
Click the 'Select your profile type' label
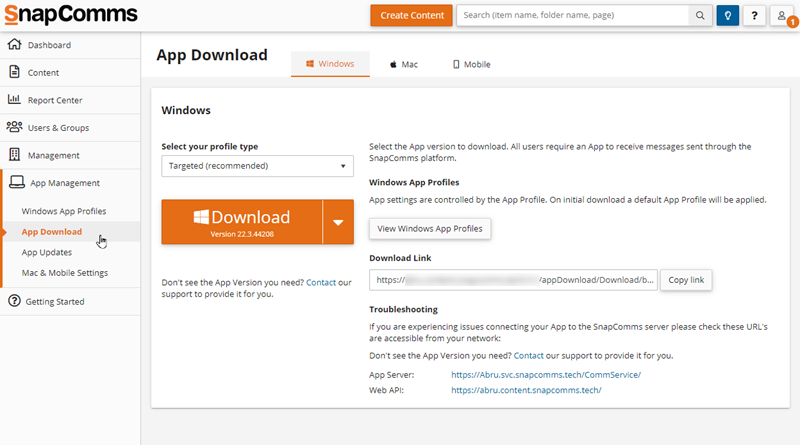tap(210, 146)
